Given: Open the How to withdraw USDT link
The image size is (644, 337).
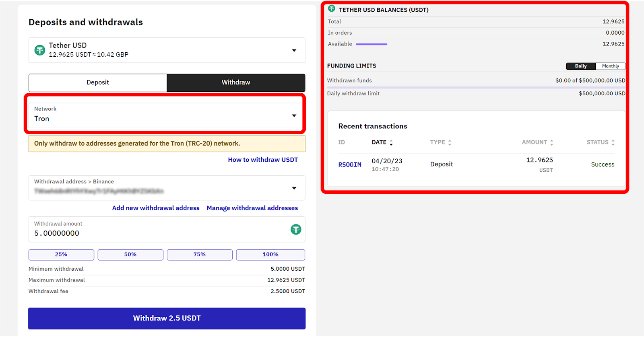Looking at the screenshot, I should [x=263, y=160].
